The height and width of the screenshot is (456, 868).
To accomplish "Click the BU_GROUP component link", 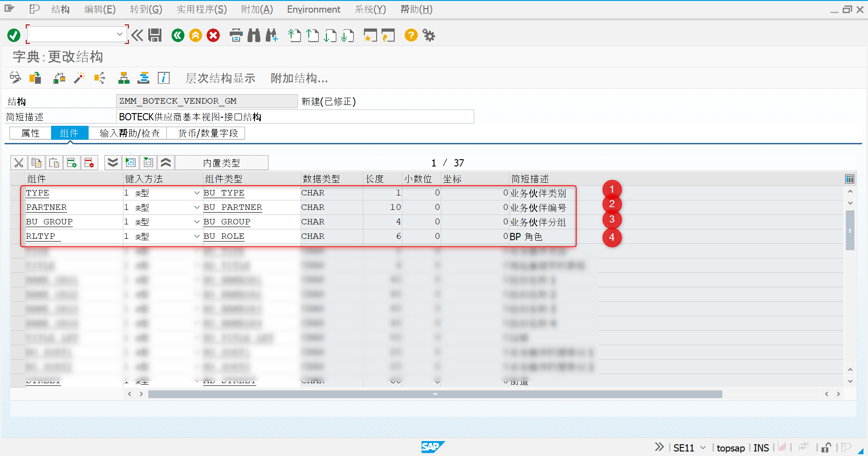I will [x=49, y=222].
